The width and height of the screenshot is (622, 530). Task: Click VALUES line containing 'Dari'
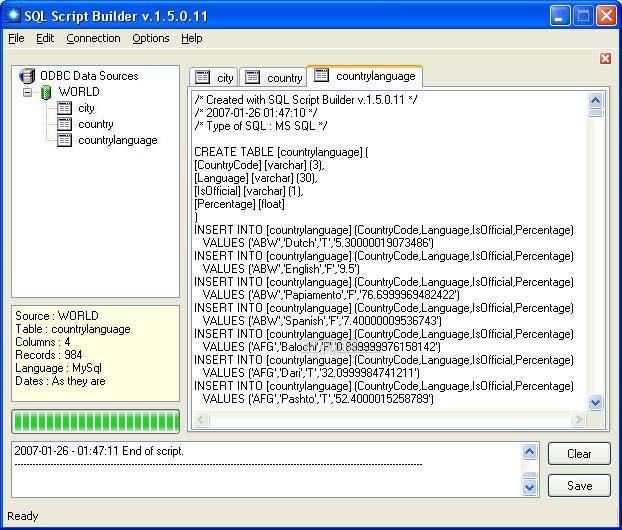pos(311,373)
